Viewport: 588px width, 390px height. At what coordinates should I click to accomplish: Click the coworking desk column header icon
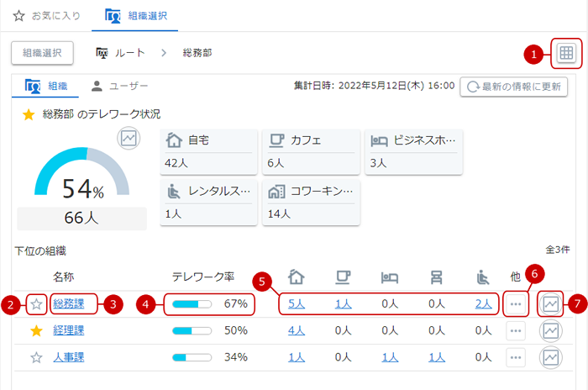point(437,277)
